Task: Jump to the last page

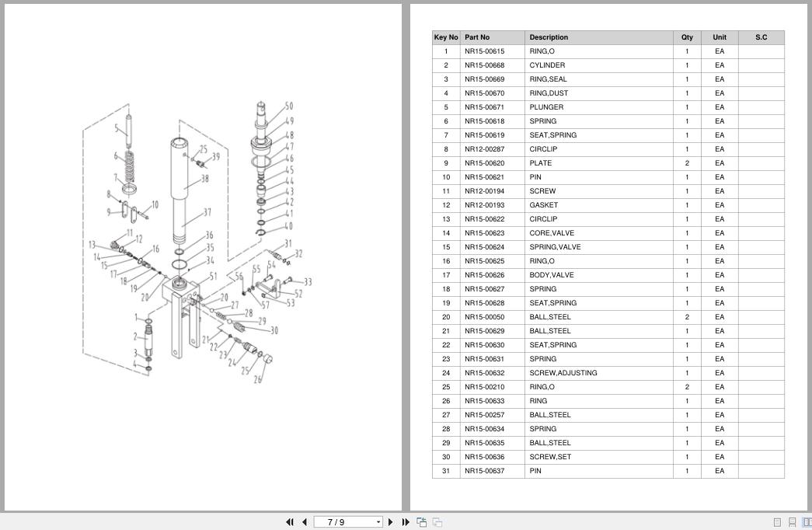Action: [406, 522]
